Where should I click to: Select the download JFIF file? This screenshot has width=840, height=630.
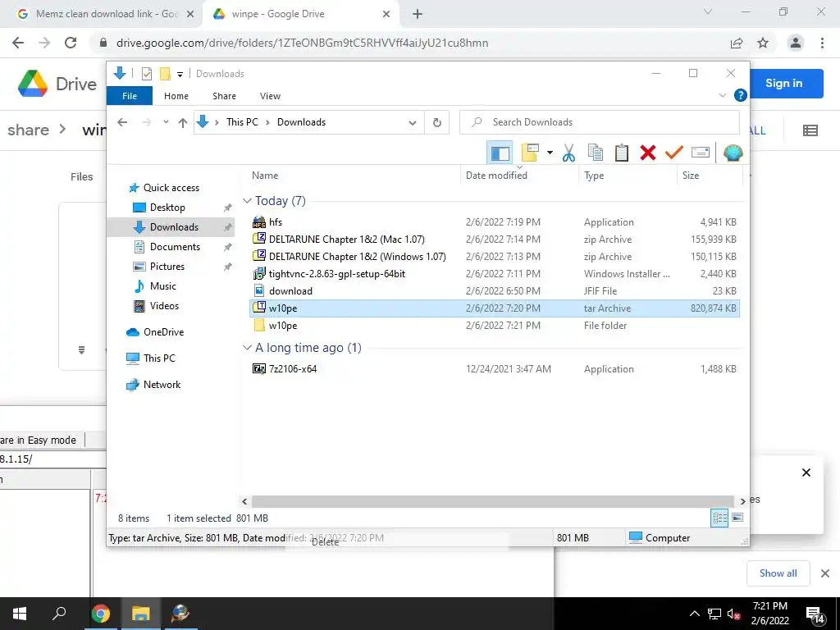495,291
